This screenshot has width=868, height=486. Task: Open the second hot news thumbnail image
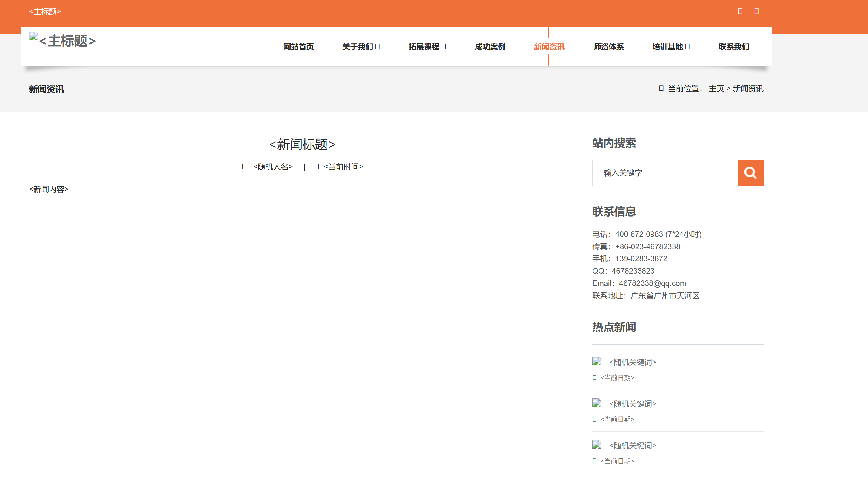[x=596, y=403]
